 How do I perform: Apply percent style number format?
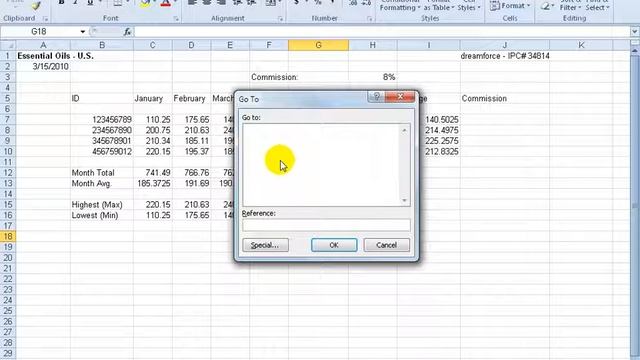click(318, 3)
